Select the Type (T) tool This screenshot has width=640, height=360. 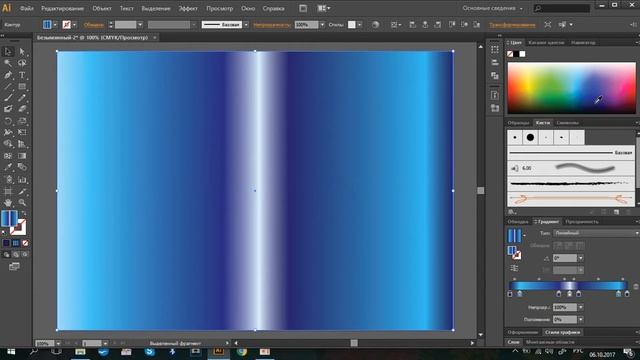pos(22,75)
